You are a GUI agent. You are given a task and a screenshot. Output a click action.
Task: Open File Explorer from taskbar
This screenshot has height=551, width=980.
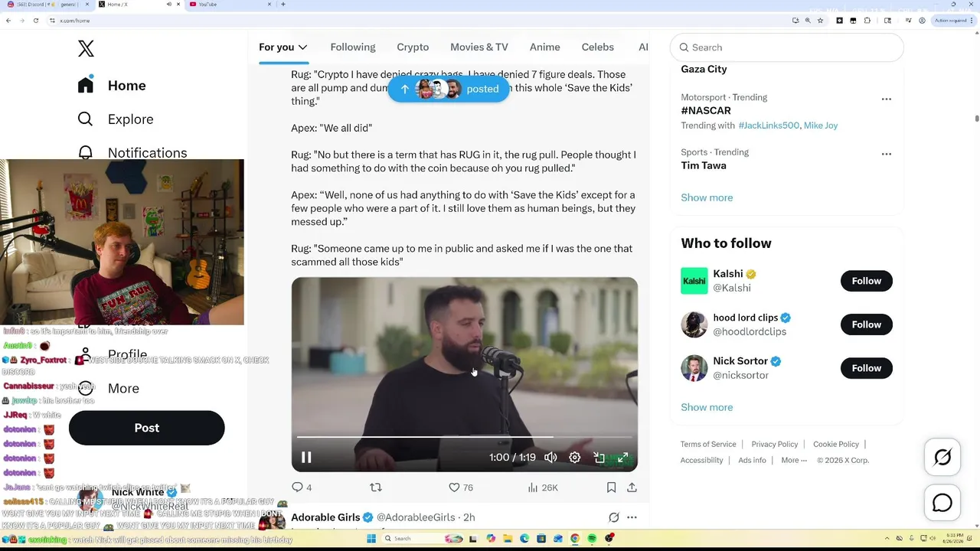pos(508,539)
